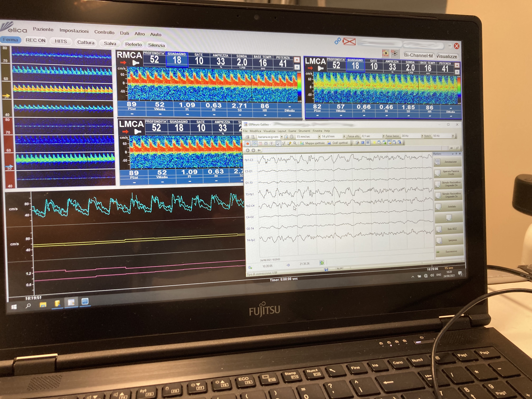Viewport: 532px width, 399px height.
Task: Click the Annotazione marker button
Action: click(x=448, y=162)
